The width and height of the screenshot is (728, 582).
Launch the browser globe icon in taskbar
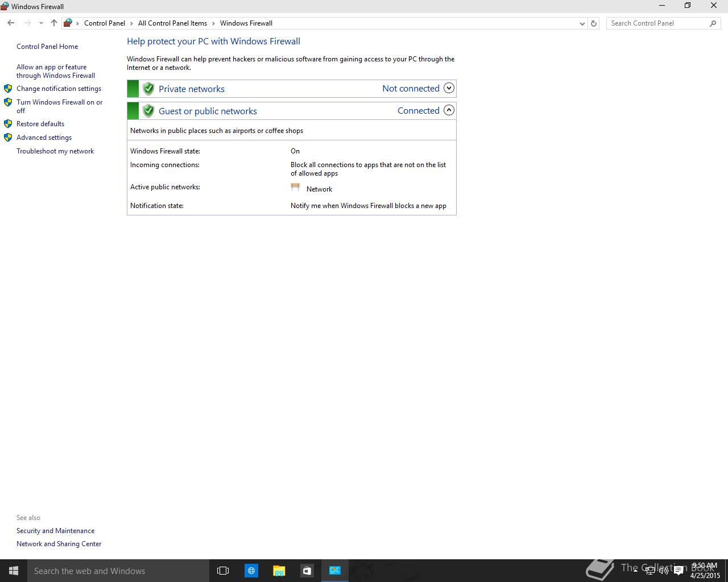[251, 571]
